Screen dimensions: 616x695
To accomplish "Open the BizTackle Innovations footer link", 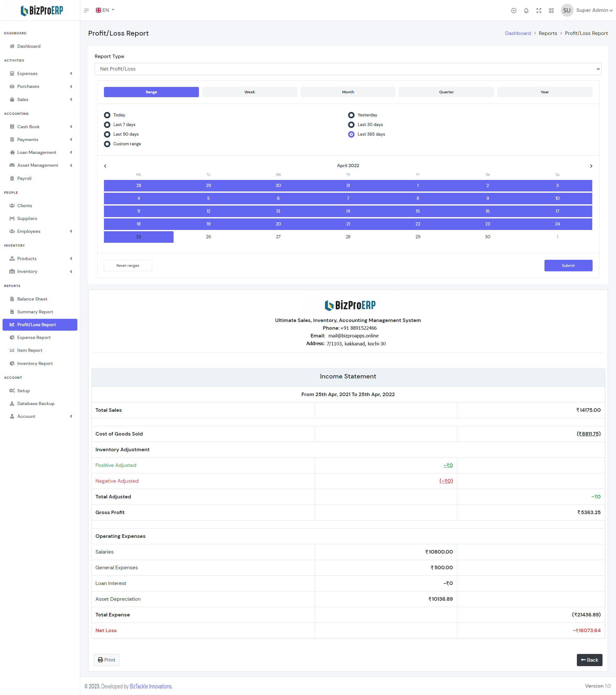I will (x=151, y=686).
